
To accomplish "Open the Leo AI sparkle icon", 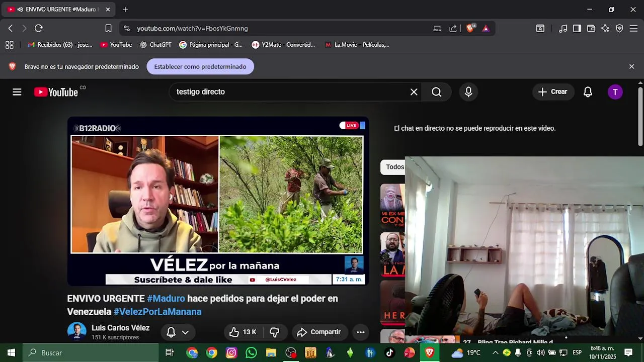I will coord(605,28).
